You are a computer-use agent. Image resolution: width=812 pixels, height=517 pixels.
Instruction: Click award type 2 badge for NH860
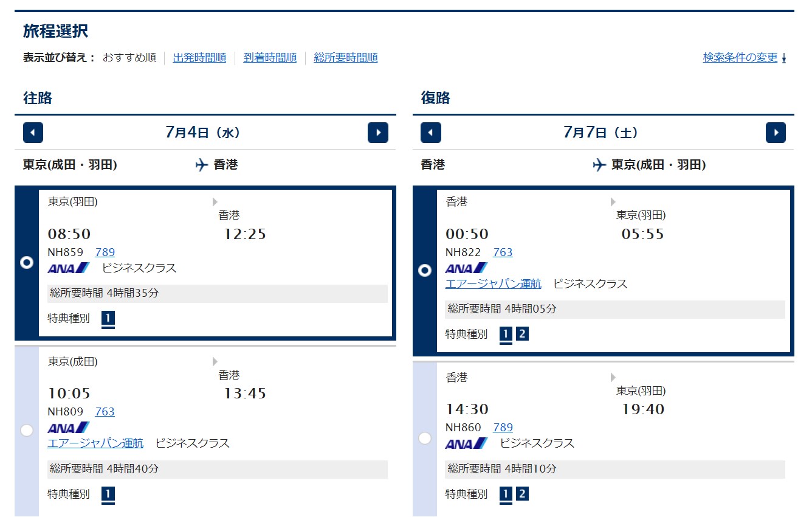(x=522, y=494)
